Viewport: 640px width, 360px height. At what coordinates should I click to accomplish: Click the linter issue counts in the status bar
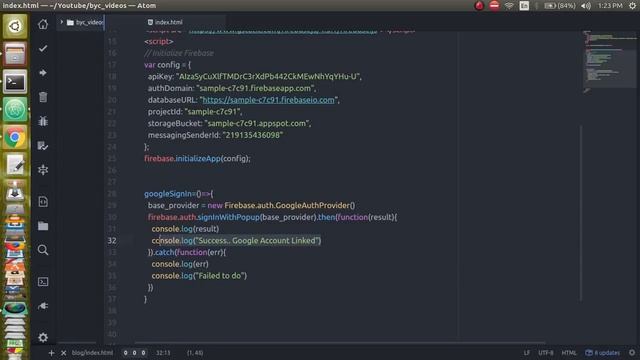coord(134,353)
